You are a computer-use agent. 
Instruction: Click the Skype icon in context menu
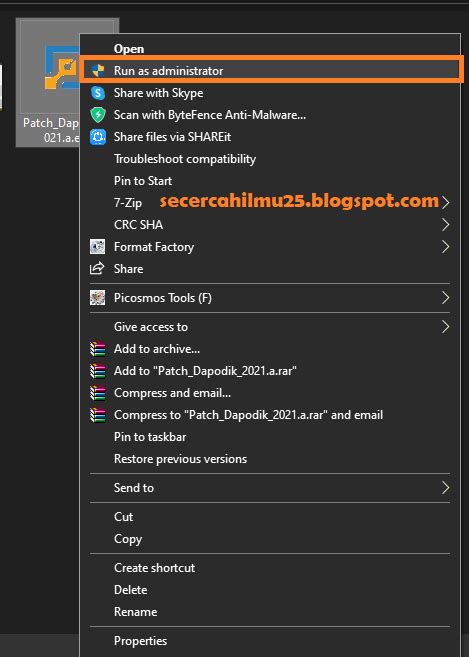click(98, 93)
